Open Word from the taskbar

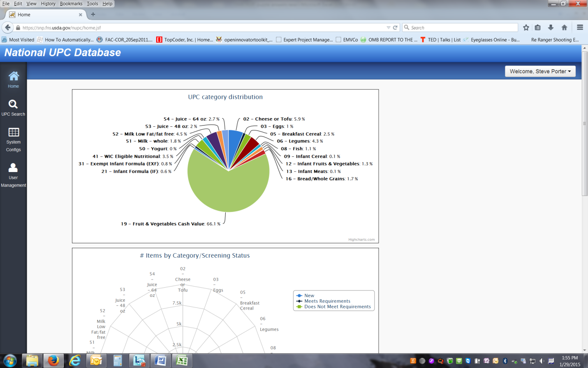(160, 361)
